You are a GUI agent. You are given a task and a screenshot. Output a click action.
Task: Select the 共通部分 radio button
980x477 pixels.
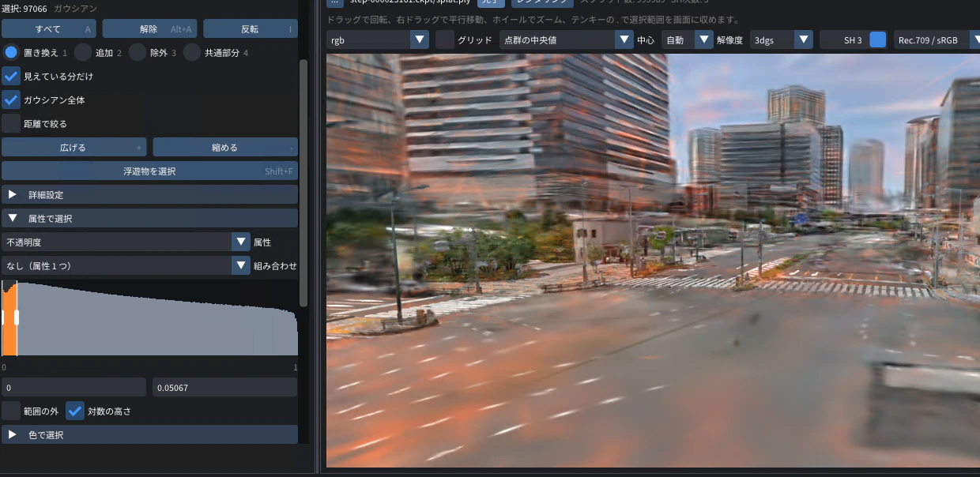coord(192,53)
